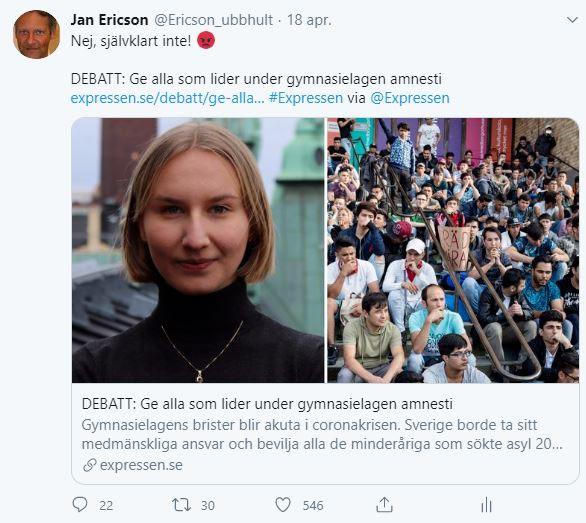
Task: Click the reply speech bubble icon
Action: coord(80,505)
